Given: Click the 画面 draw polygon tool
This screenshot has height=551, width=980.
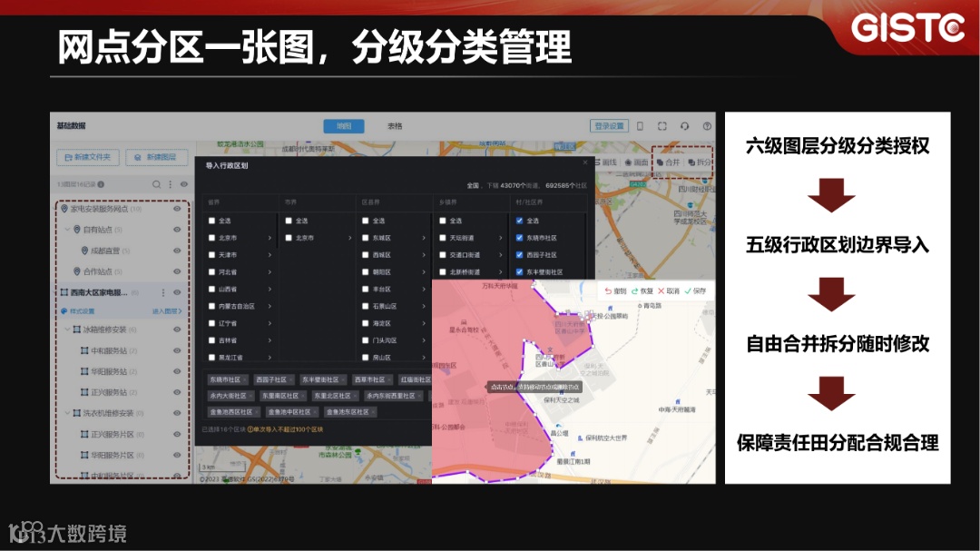Looking at the screenshot, I should (x=637, y=162).
